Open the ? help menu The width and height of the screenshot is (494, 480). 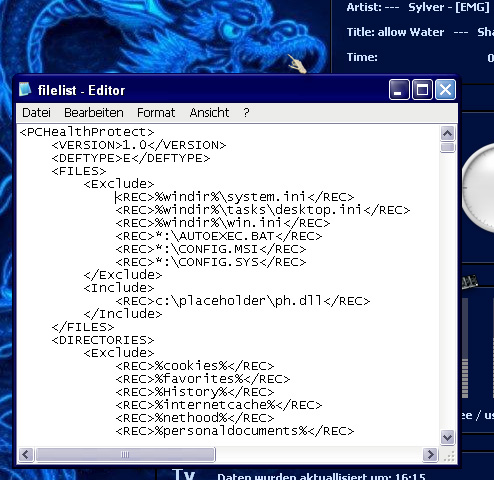(x=246, y=113)
